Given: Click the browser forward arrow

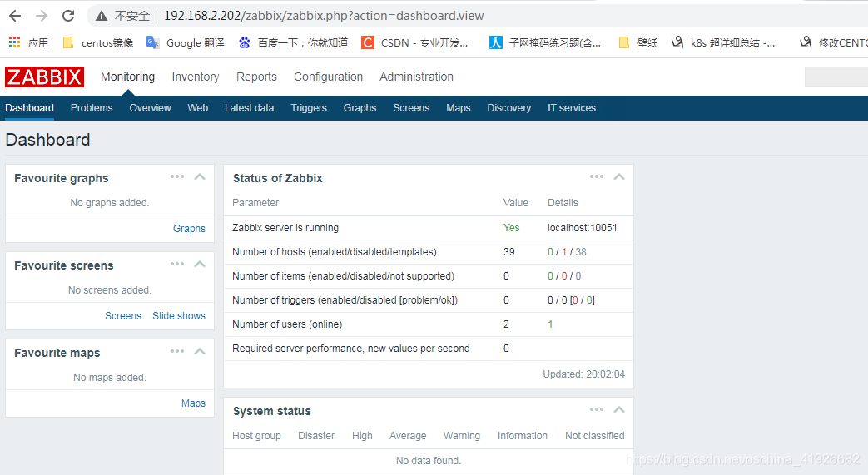Looking at the screenshot, I should pyautogui.click(x=42, y=16).
